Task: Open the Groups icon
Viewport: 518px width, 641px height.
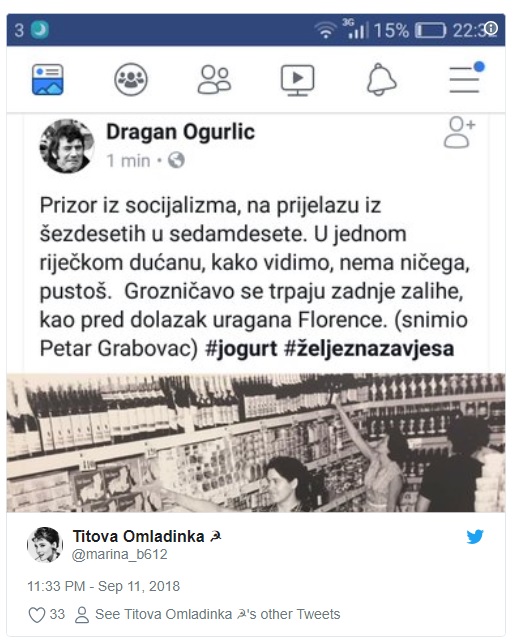Action: pos(131,79)
